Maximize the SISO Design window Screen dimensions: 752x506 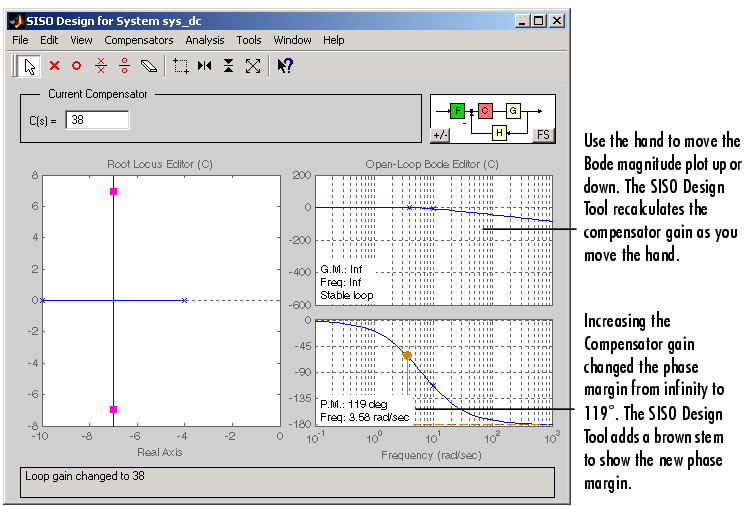tap(539, 21)
